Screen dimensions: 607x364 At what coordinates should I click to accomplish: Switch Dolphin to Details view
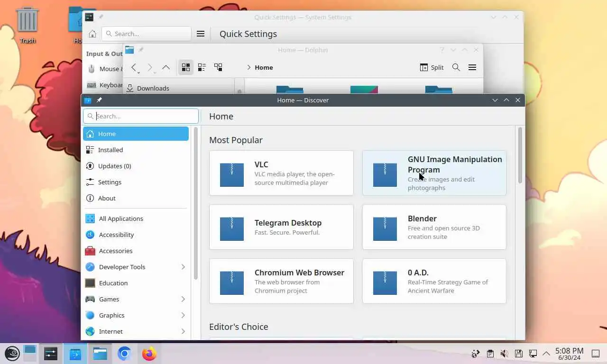pos(218,67)
